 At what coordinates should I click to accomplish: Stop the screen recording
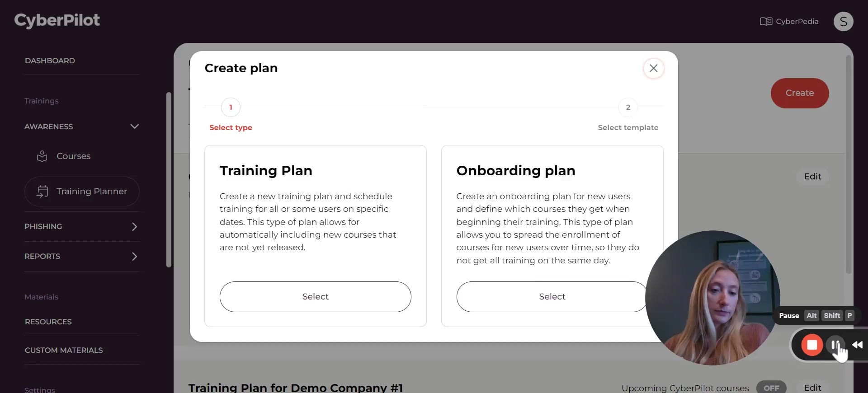point(812,345)
